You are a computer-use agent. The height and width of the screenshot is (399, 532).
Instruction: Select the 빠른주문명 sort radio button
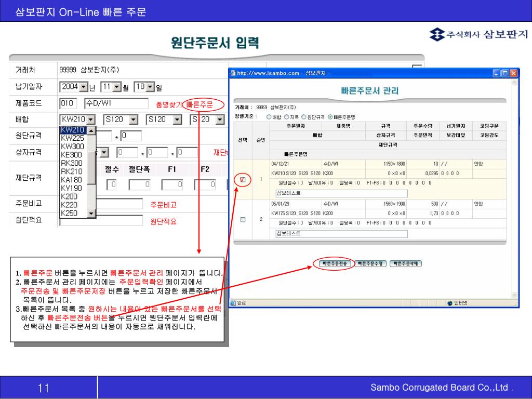click(330, 117)
